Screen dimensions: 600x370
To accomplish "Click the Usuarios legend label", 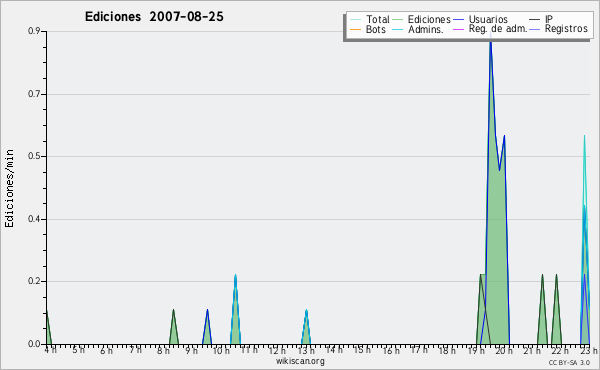I will (488, 19).
